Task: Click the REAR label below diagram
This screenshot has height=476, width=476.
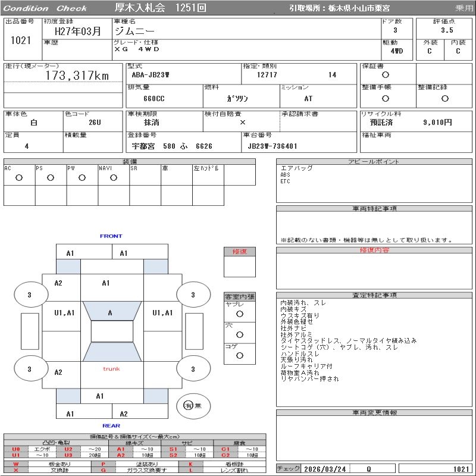Action: pyautogui.click(x=111, y=425)
